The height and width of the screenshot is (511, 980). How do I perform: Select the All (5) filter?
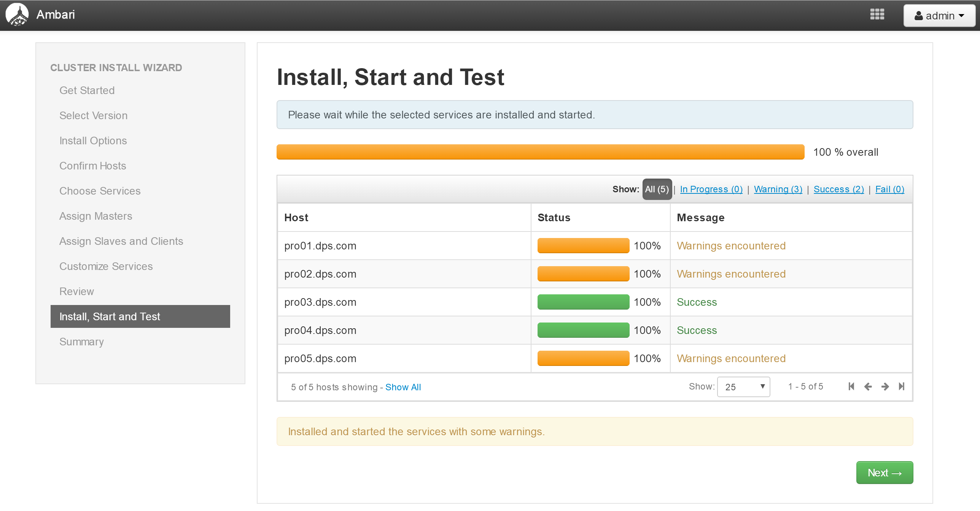(x=657, y=189)
